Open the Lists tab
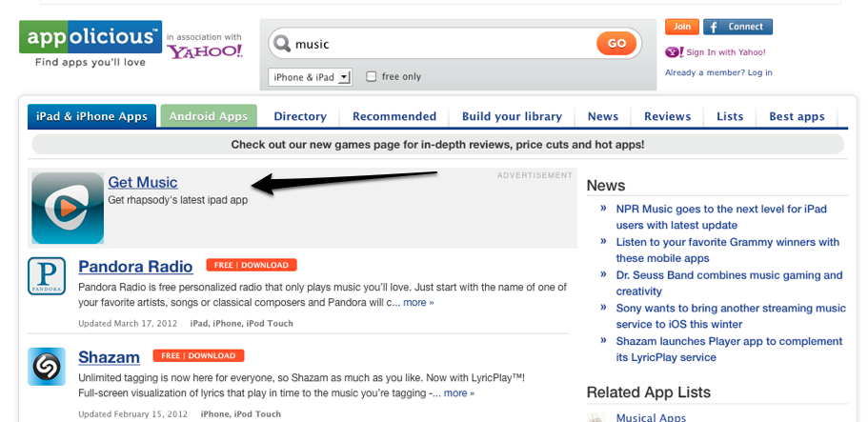868x422 pixels. [730, 116]
